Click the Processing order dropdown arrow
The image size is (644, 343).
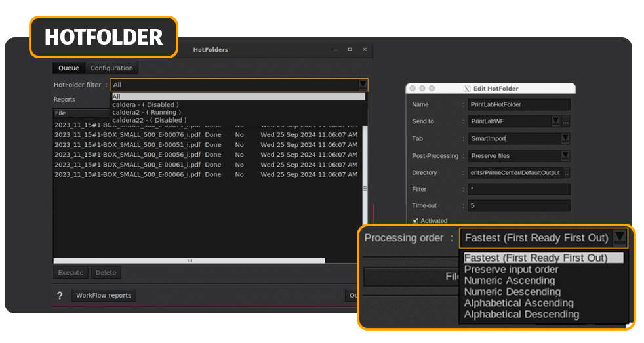click(x=619, y=238)
